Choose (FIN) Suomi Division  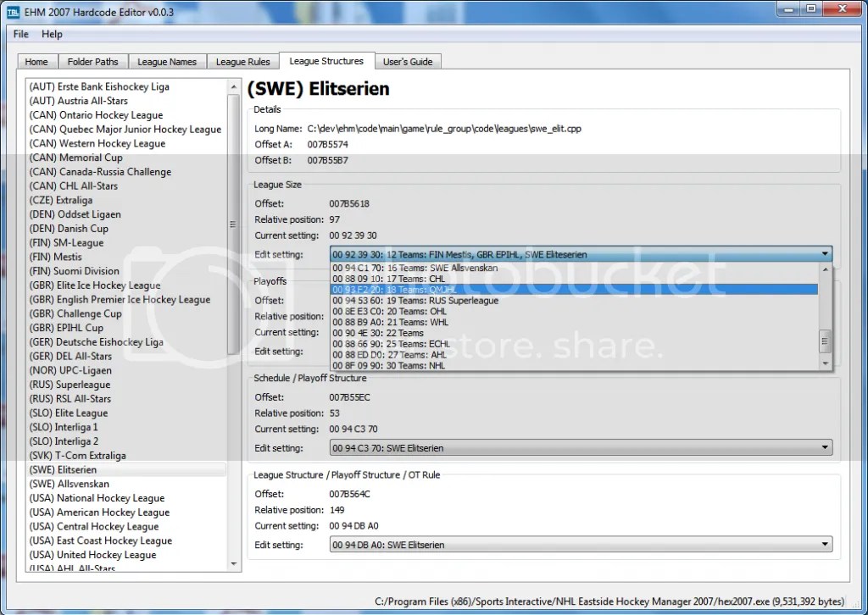pyautogui.click(x=127, y=272)
